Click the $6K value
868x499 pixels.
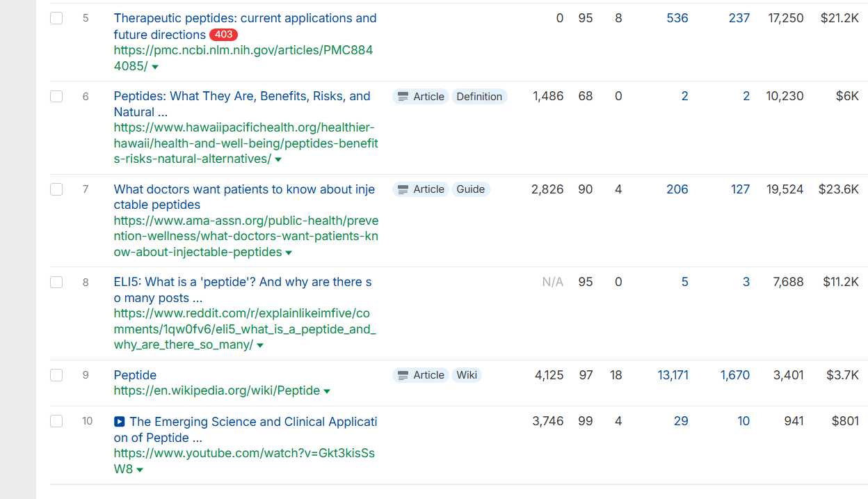[x=847, y=96]
